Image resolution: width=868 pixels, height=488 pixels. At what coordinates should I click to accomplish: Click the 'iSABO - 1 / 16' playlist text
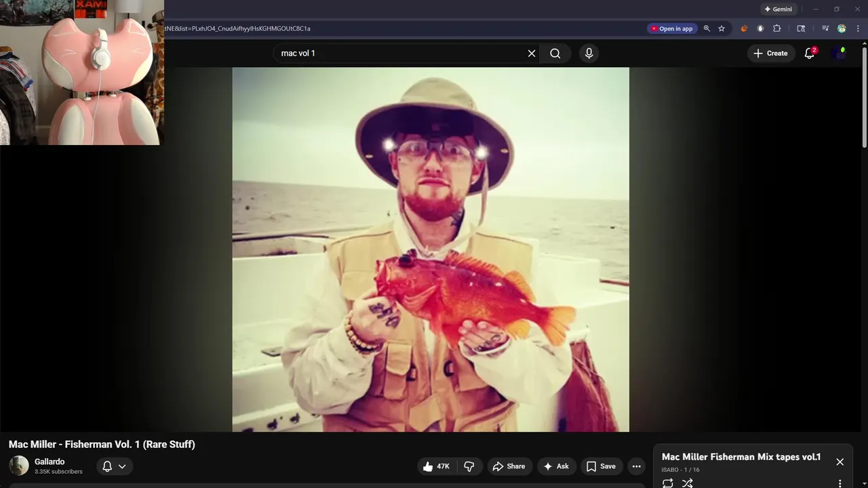[x=680, y=470]
